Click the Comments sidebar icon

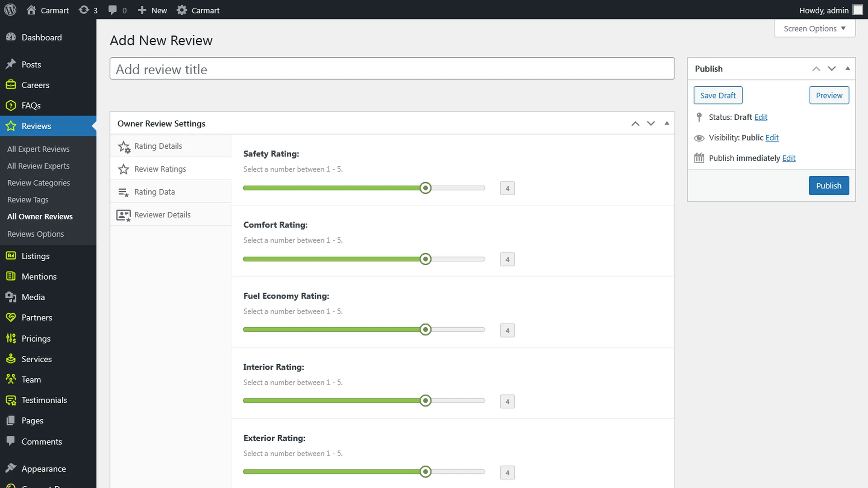click(x=11, y=441)
